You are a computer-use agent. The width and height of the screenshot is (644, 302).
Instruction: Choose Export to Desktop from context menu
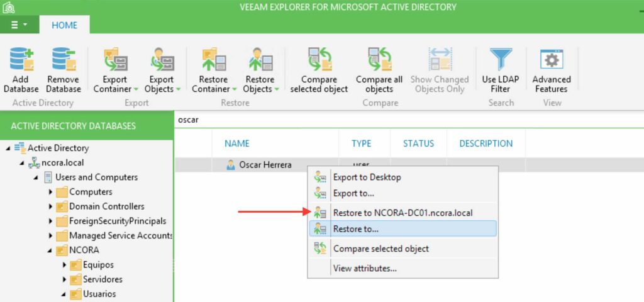(x=402, y=177)
